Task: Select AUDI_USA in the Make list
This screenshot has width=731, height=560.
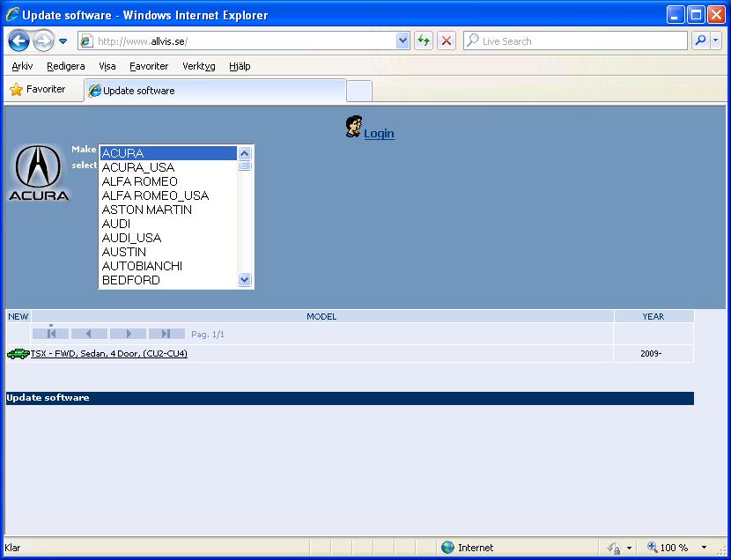Action: point(168,238)
